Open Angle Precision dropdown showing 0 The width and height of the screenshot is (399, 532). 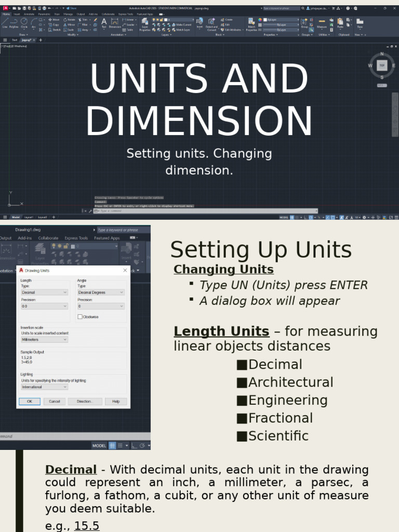pyautogui.click(x=101, y=306)
